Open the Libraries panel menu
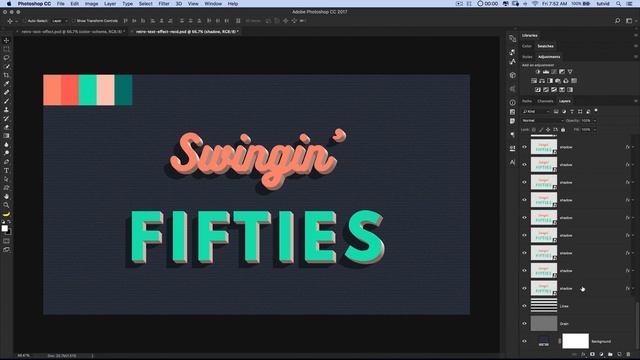The image size is (640, 360). [636, 36]
